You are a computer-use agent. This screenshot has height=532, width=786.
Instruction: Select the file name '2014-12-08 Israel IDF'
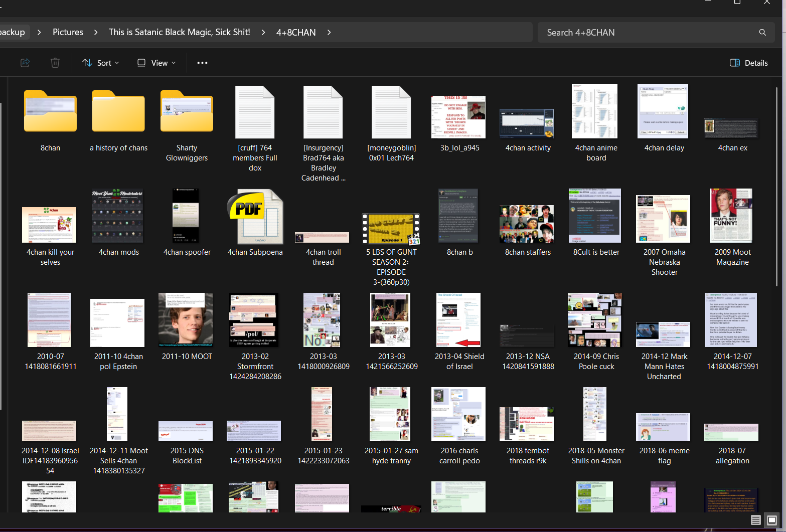coord(50,461)
